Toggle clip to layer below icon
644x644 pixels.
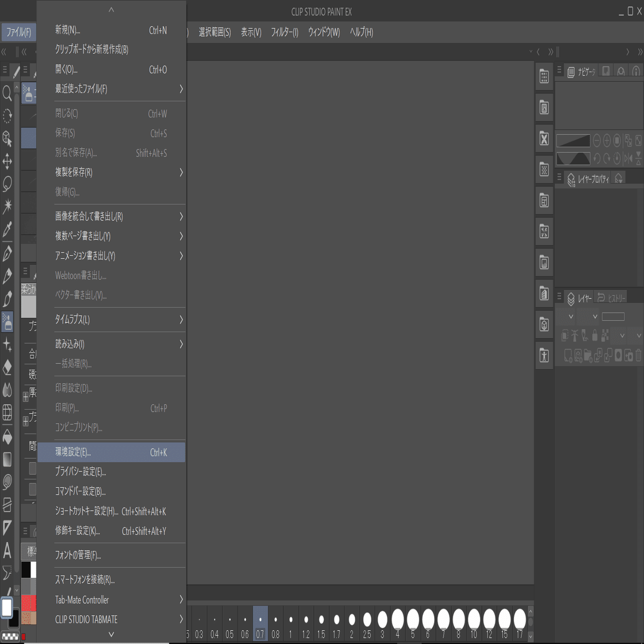[565, 336]
